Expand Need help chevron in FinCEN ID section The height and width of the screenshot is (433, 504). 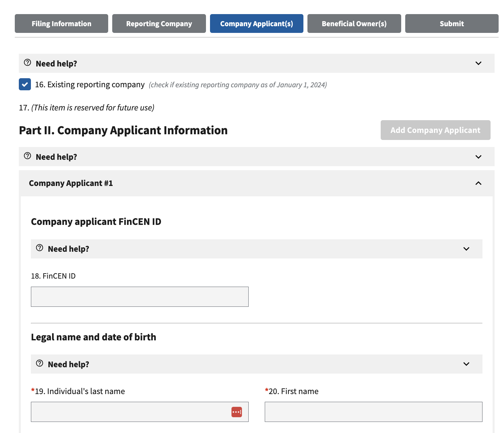pyautogui.click(x=466, y=249)
